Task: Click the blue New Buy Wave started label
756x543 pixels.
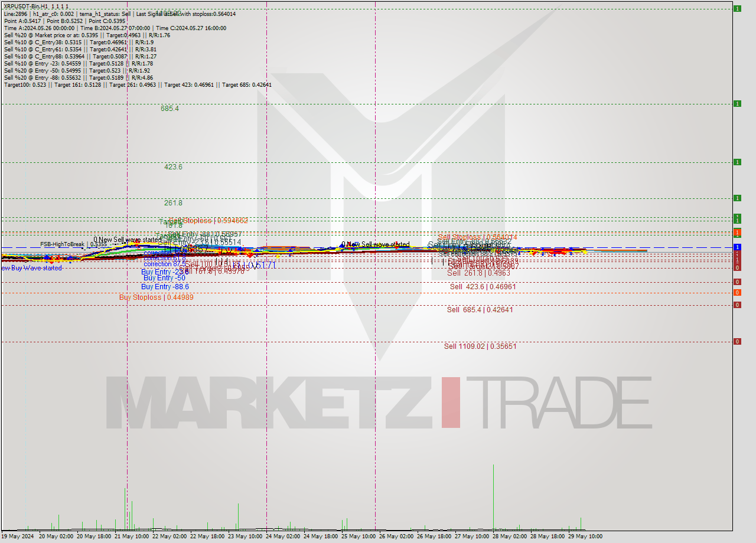Action: tap(31, 268)
